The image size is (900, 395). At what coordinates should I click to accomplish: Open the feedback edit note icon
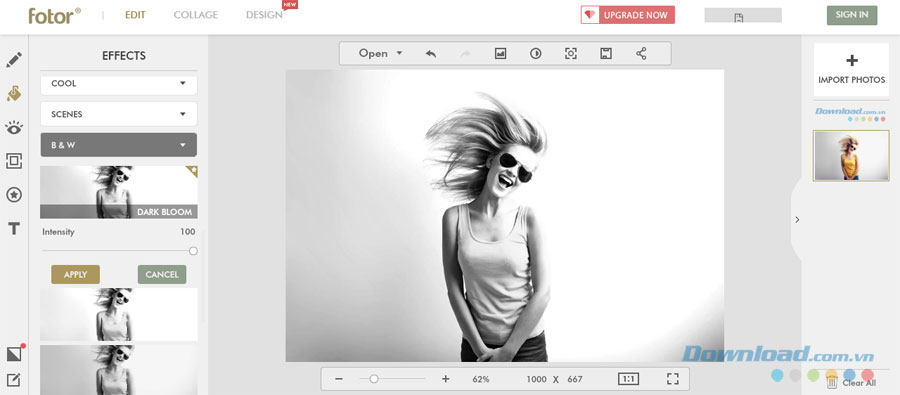tap(14, 379)
